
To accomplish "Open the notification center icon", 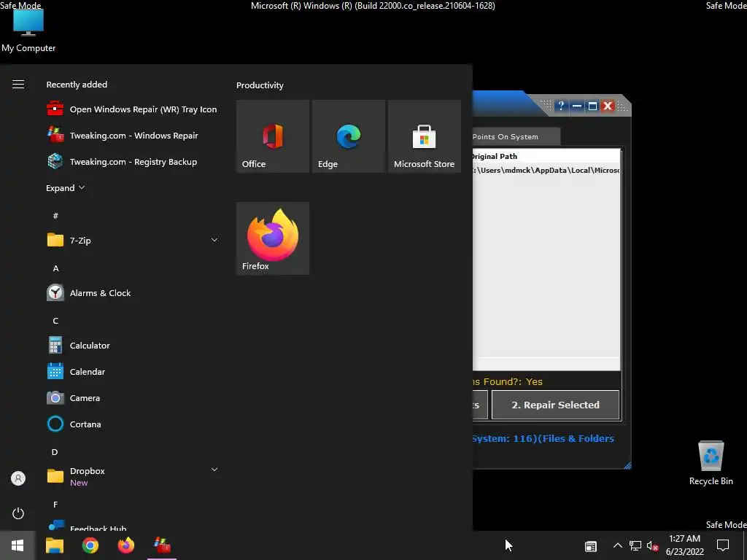I will click(x=723, y=545).
